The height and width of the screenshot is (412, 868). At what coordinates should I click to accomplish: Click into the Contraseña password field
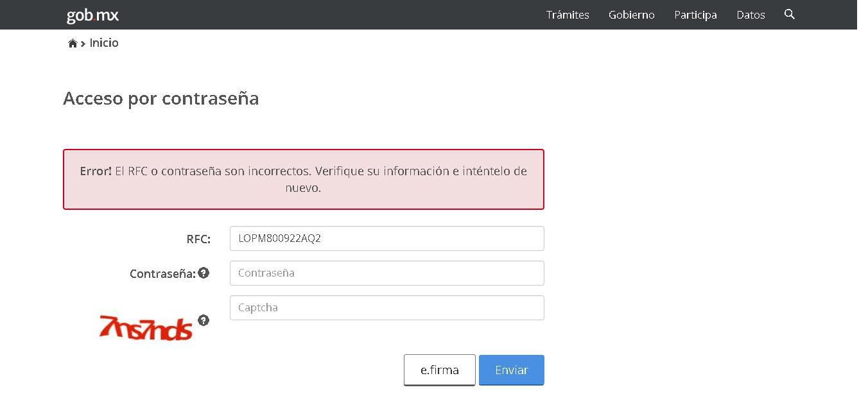click(386, 273)
